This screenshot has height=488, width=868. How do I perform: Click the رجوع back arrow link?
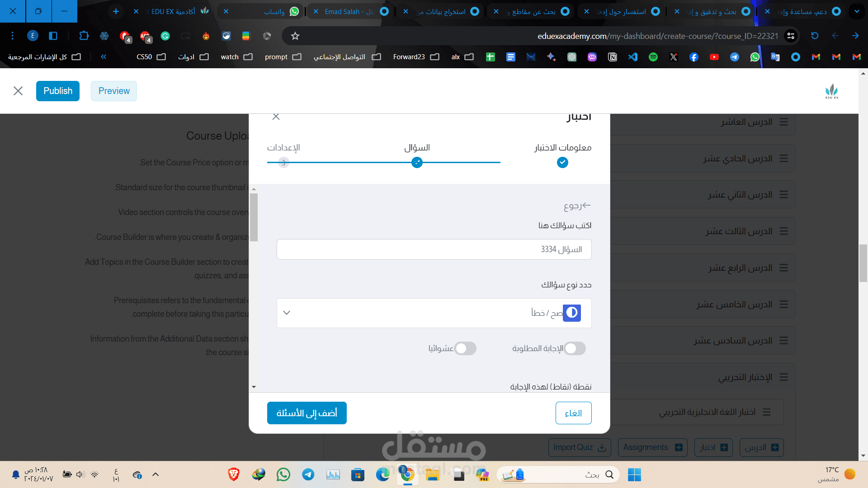[x=577, y=206]
